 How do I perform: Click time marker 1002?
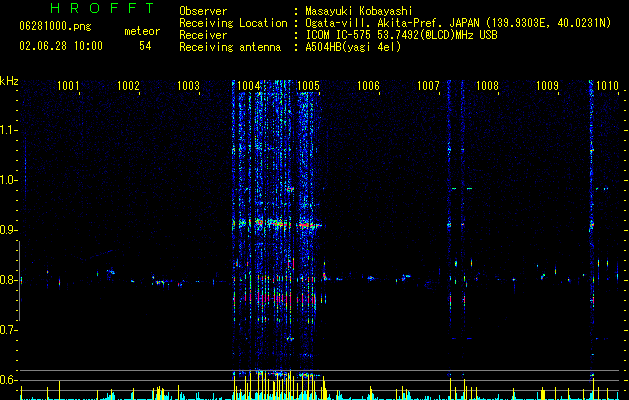128,85
